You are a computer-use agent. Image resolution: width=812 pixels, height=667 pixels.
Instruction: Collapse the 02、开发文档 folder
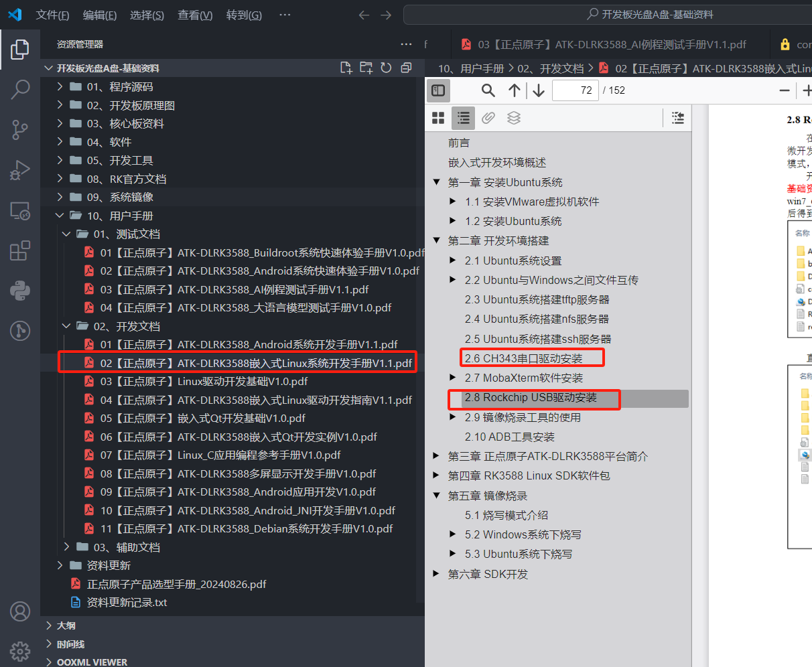point(66,326)
